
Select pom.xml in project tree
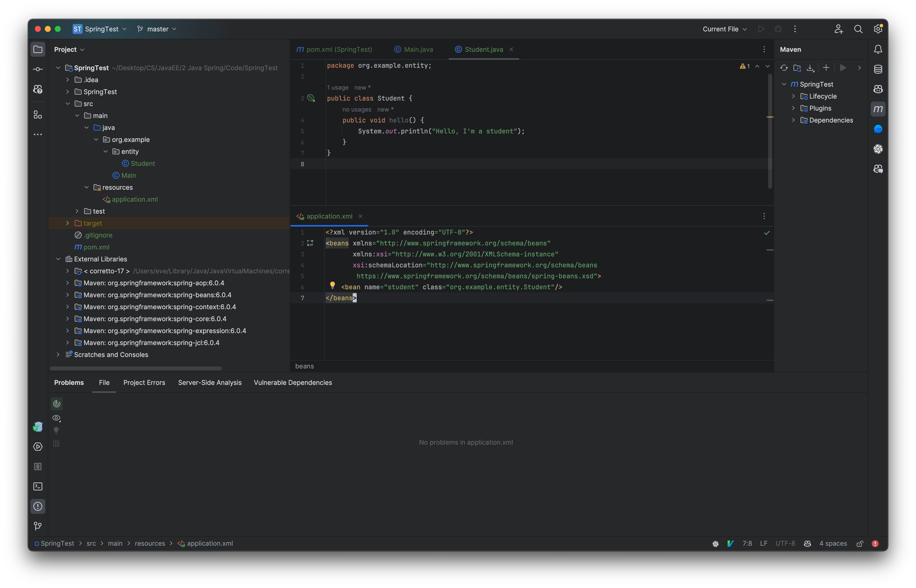[x=96, y=247]
